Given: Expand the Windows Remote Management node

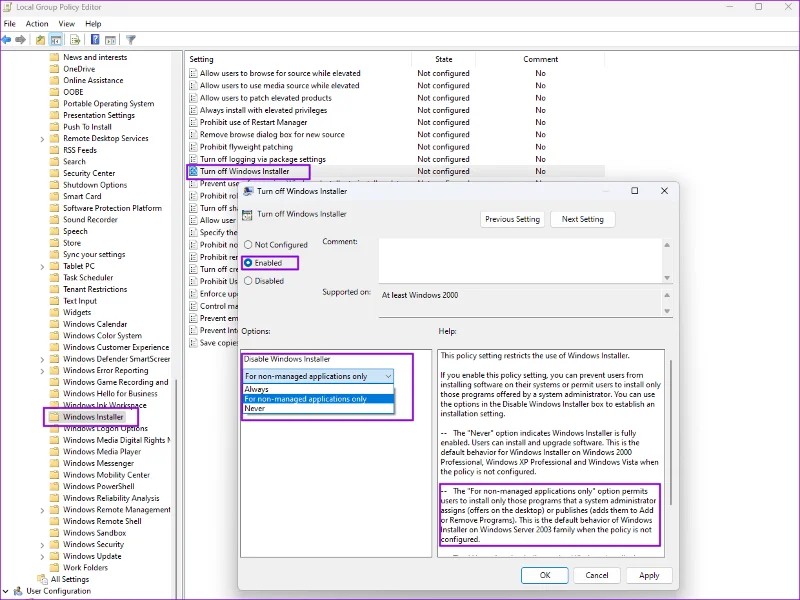Looking at the screenshot, I should coord(42,510).
